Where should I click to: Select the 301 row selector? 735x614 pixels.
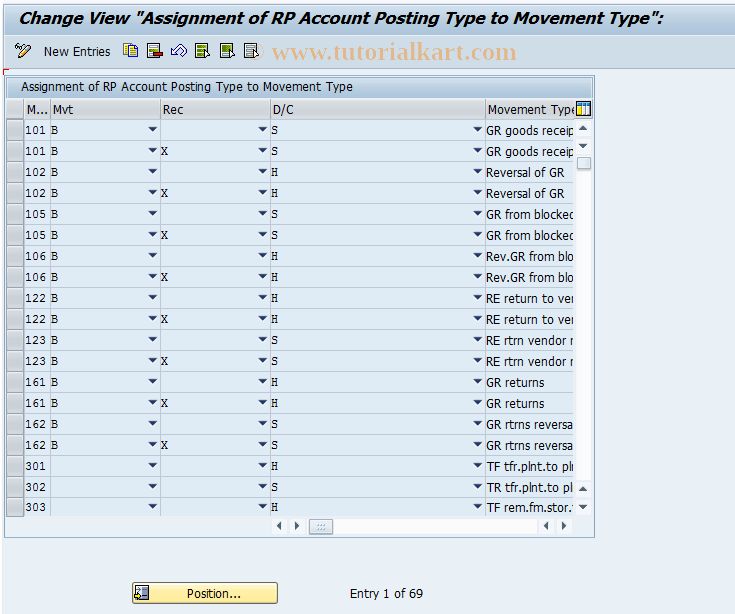click(15, 466)
